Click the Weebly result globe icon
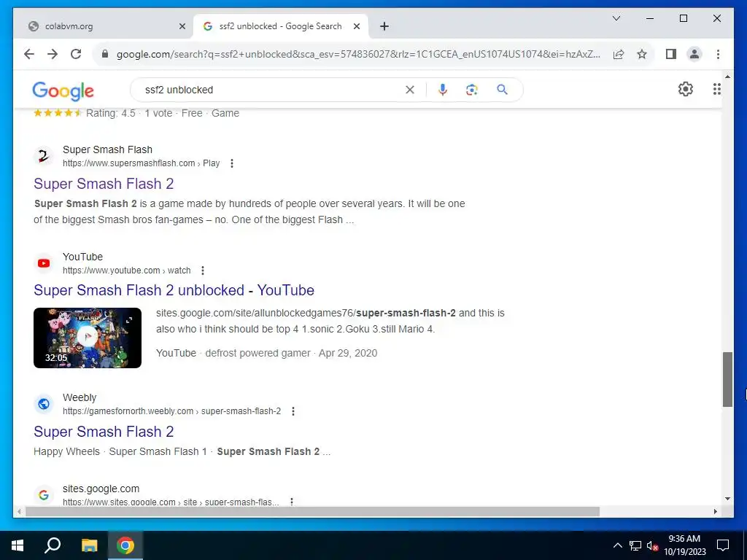This screenshot has width=747, height=560. tap(43, 404)
